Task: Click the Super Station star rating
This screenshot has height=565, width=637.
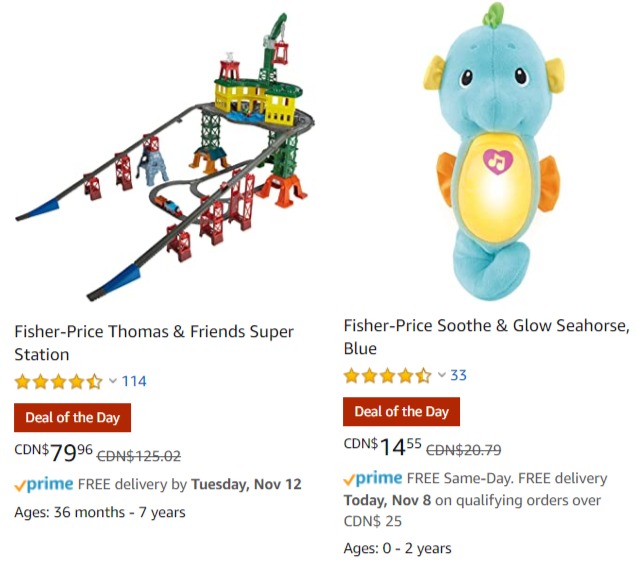Action: pyautogui.click(x=58, y=382)
